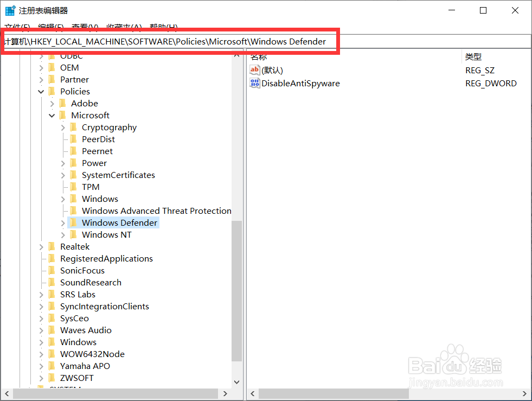
Task: Click the REG_DWORD type cell
Action: tap(491, 84)
